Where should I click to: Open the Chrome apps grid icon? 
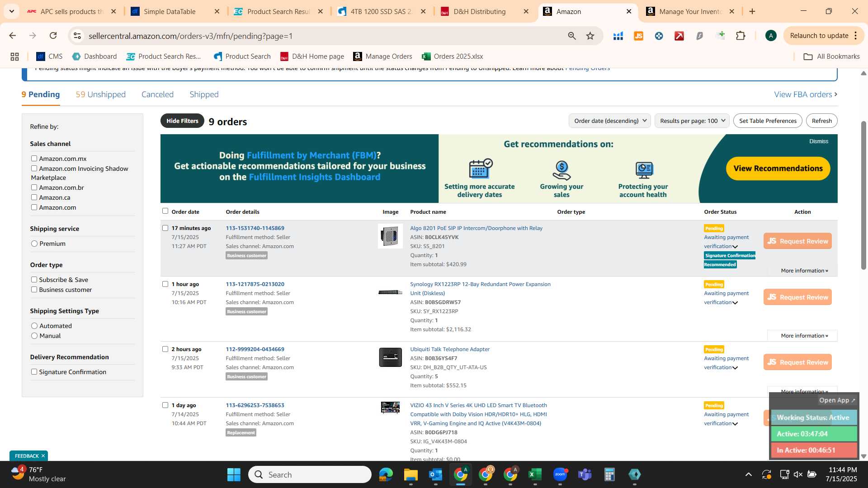point(14,56)
